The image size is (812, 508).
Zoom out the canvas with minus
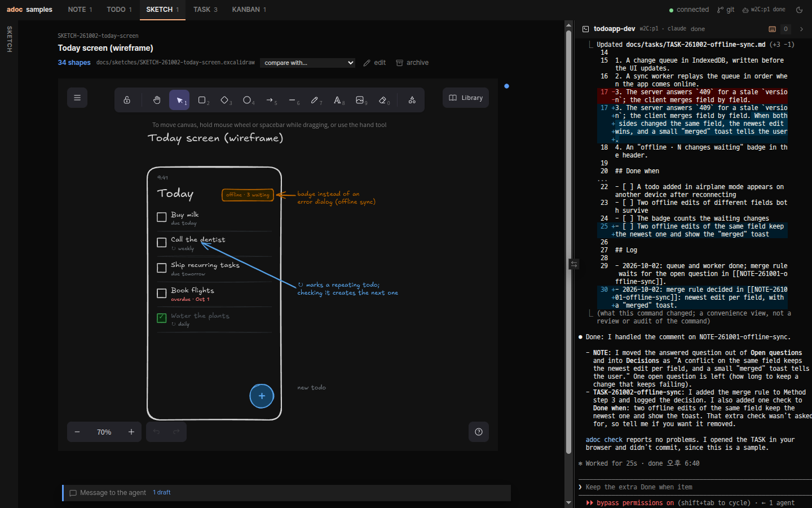[77, 432]
